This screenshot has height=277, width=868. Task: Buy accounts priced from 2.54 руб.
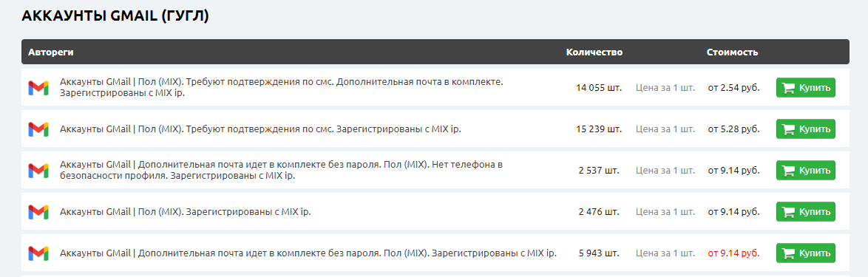tap(805, 87)
